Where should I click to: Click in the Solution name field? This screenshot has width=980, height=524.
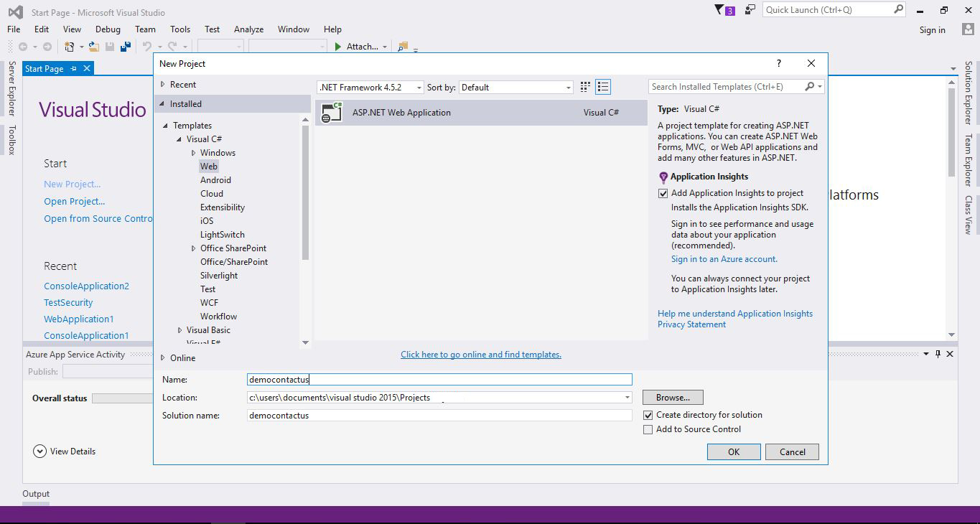(x=439, y=416)
